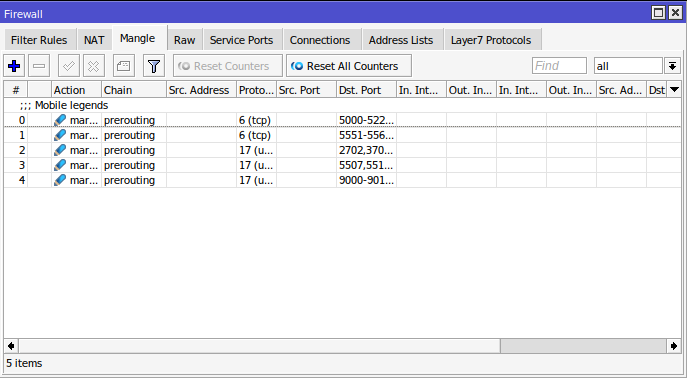Click the remove rule minus icon

[x=39, y=66]
